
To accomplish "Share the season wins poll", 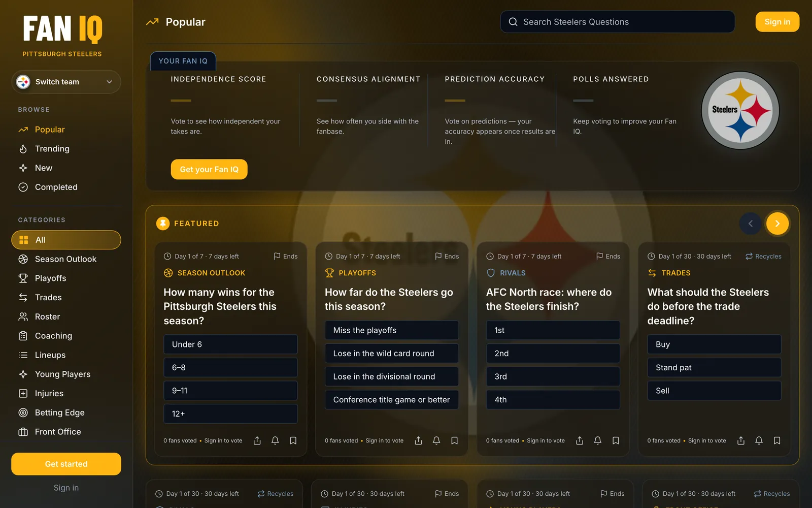I will pos(257,440).
